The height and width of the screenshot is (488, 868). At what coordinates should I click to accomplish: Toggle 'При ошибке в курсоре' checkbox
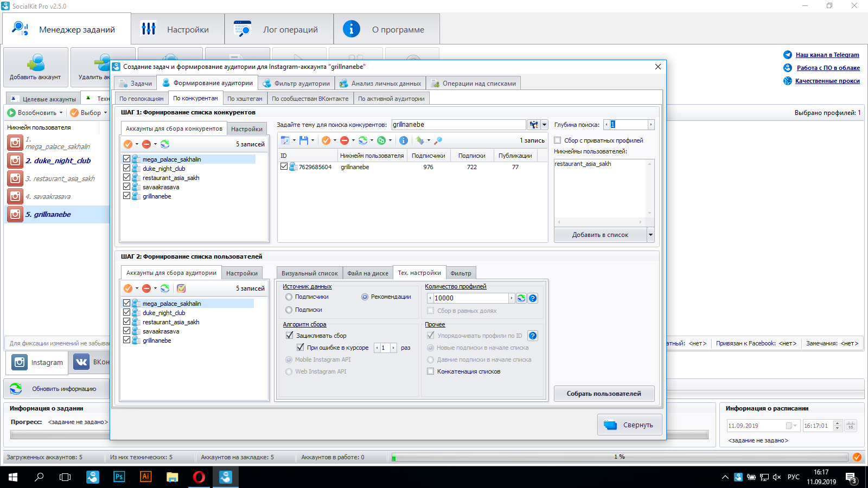click(301, 348)
